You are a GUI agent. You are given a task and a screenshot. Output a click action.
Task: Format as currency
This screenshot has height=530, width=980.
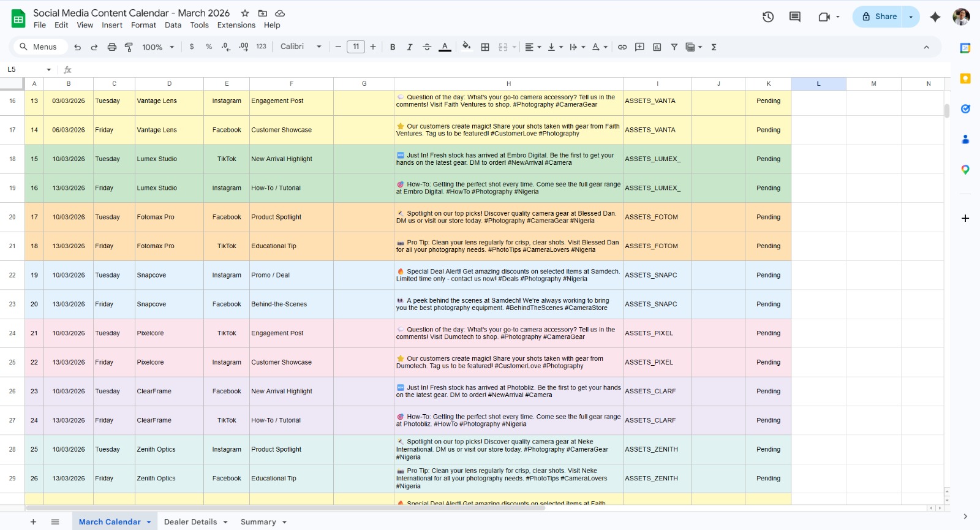192,47
